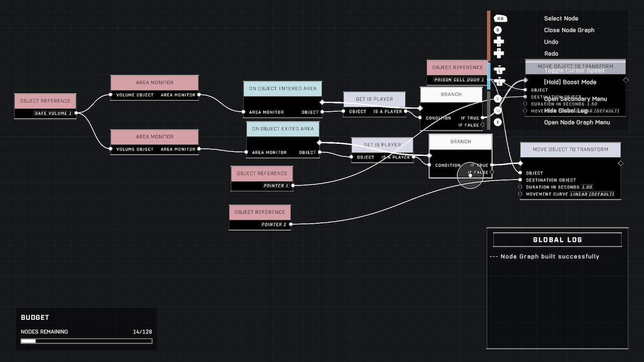Click the Object input pin on bottom Get Is Player
Screen dimensions: 644x362
coord(352,157)
